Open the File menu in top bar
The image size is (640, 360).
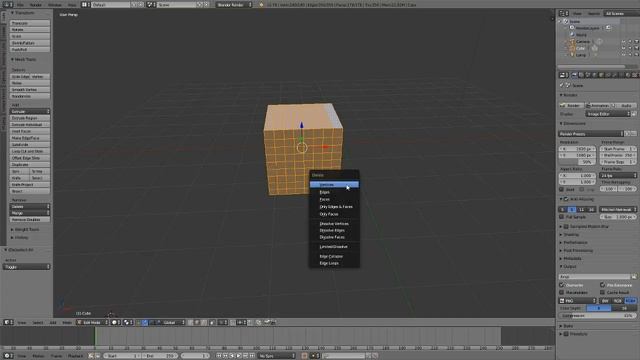tap(20, 5)
